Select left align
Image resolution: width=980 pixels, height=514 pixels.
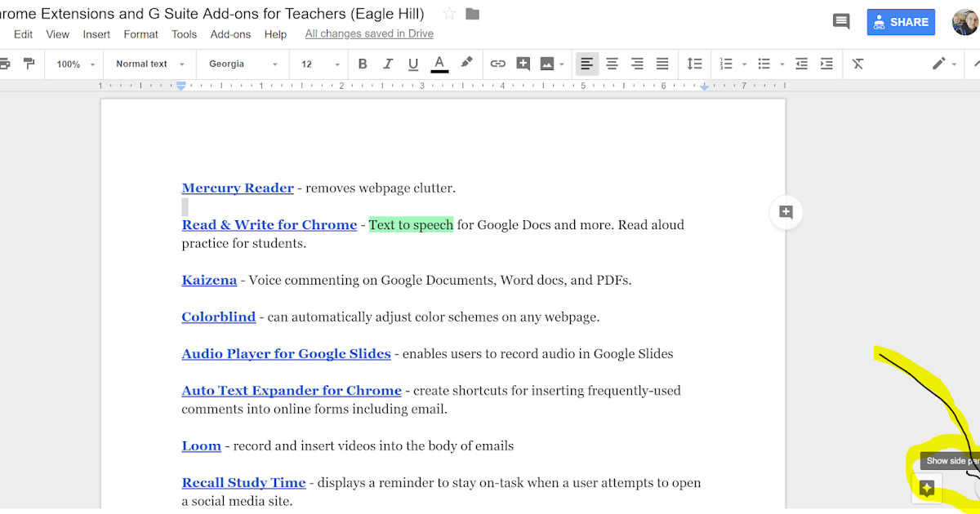pyautogui.click(x=586, y=64)
